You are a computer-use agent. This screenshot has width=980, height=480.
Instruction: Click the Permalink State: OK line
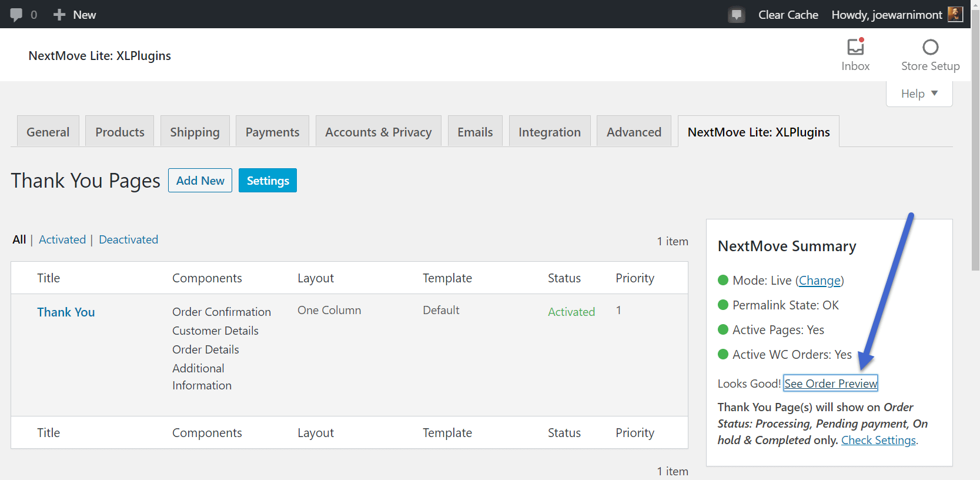(778, 305)
